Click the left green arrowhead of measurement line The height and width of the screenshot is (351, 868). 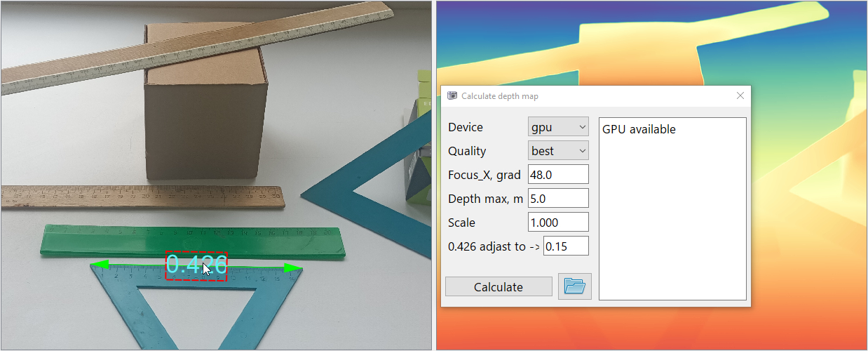pyautogui.click(x=100, y=265)
